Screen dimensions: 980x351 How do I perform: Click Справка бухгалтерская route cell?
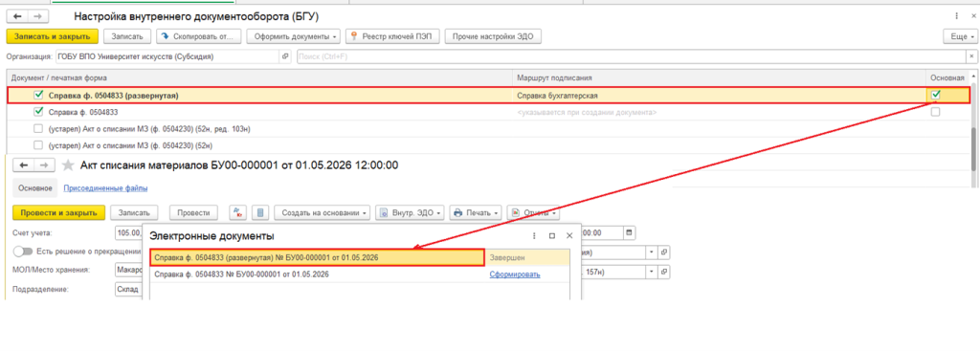[x=719, y=96]
